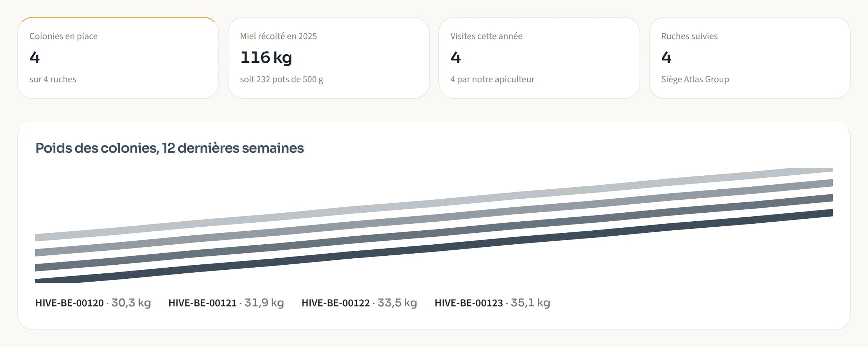Click the 'soit 232 pots de 500 g' text
This screenshot has width=868, height=347.
(x=282, y=79)
